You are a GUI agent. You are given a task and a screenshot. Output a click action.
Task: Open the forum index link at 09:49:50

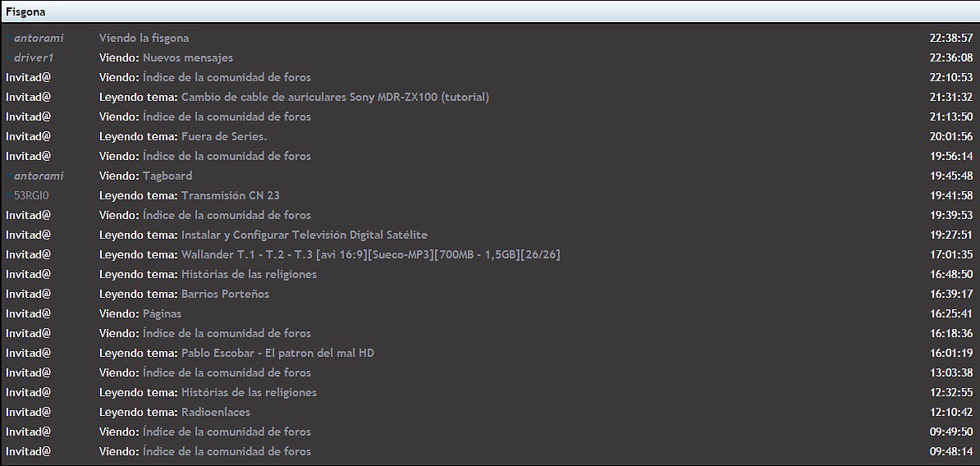227,432
